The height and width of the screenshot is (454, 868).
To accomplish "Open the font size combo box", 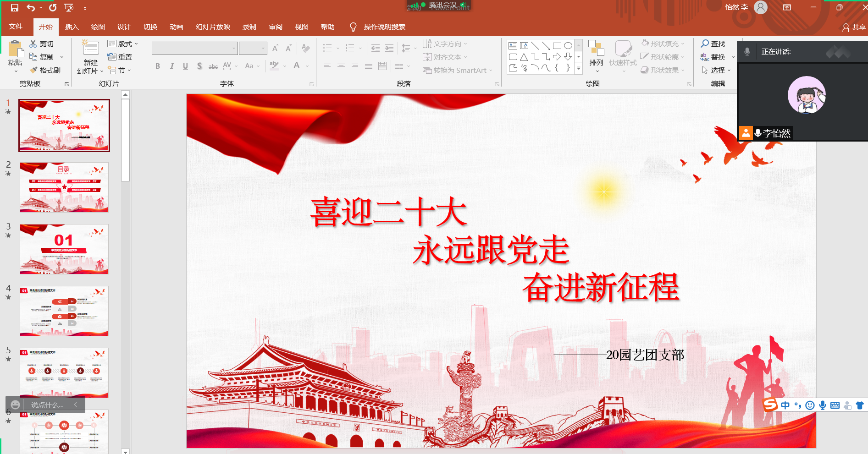I will click(253, 48).
